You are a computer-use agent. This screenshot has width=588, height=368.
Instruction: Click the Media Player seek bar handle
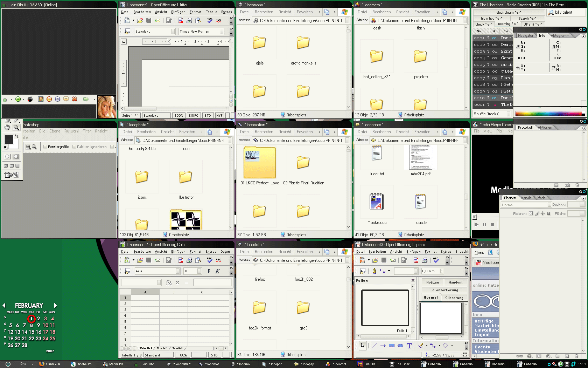[475, 217]
